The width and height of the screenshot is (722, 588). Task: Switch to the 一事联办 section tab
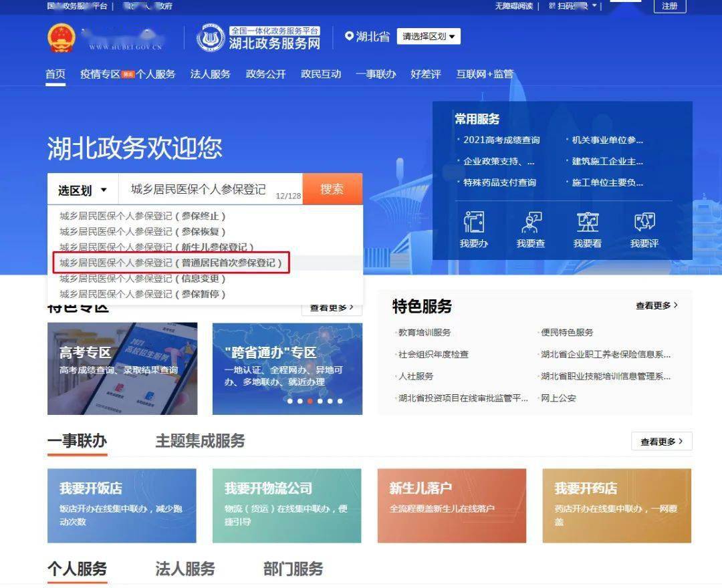click(78, 441)
